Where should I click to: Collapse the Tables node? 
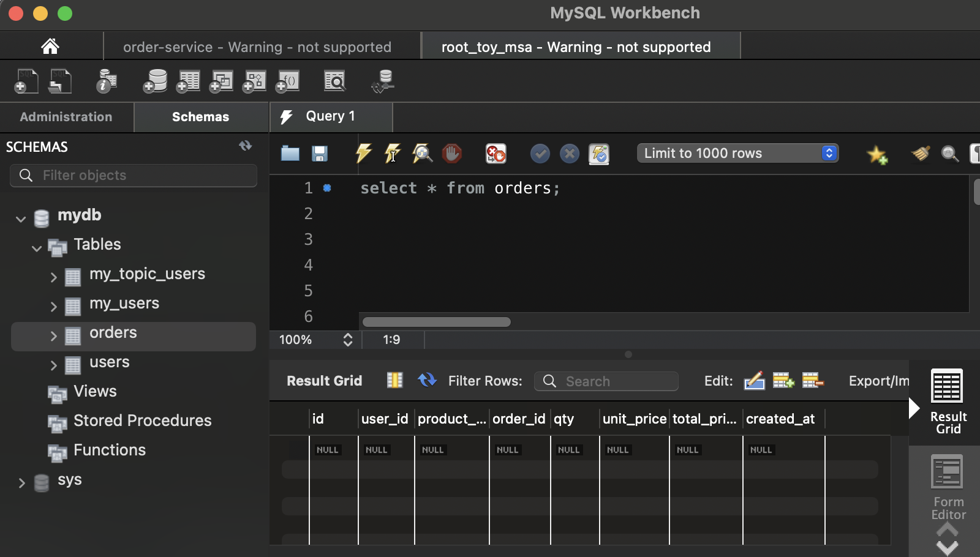coord(37,248)
